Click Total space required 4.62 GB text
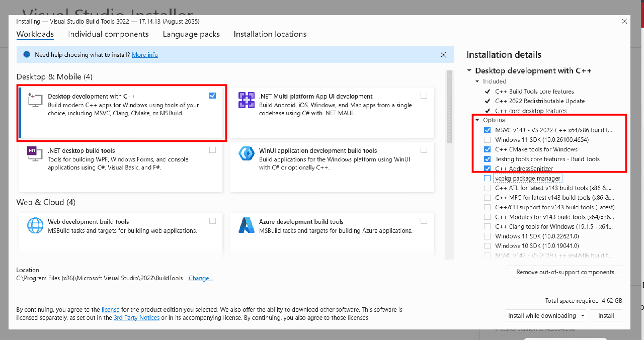The width and height of the screenshot is (644, 340). tap(584, 301)
